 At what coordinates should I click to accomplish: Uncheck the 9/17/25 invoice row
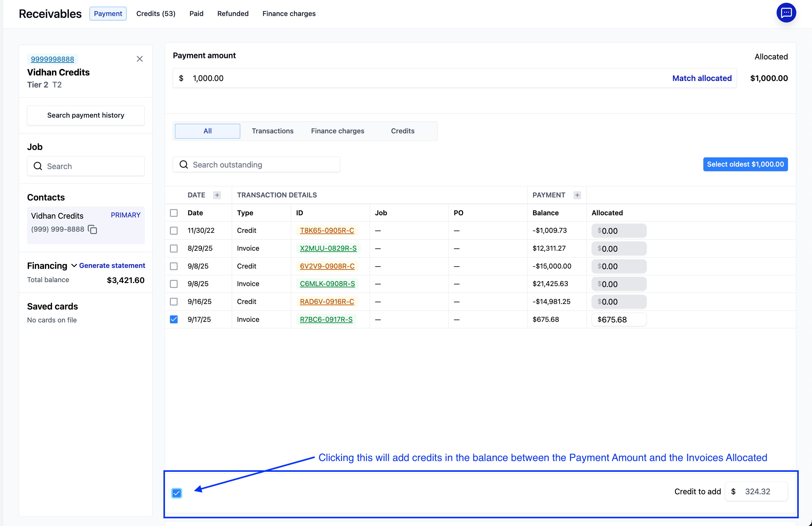pyautogui.click(x=174, y=319)
